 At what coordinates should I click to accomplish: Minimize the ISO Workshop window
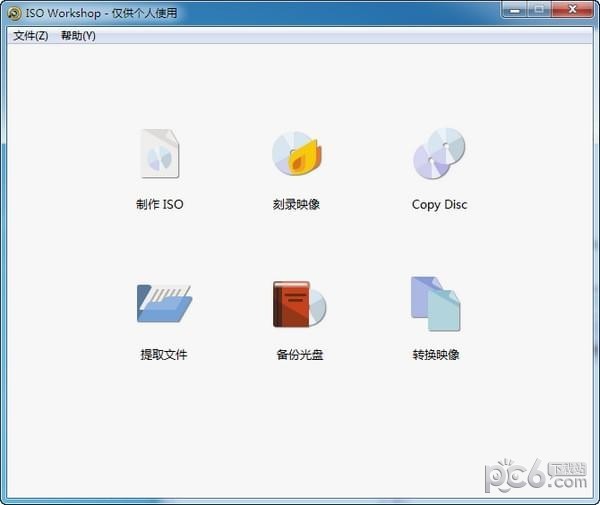pyautogui.click(x=515, y=10)
